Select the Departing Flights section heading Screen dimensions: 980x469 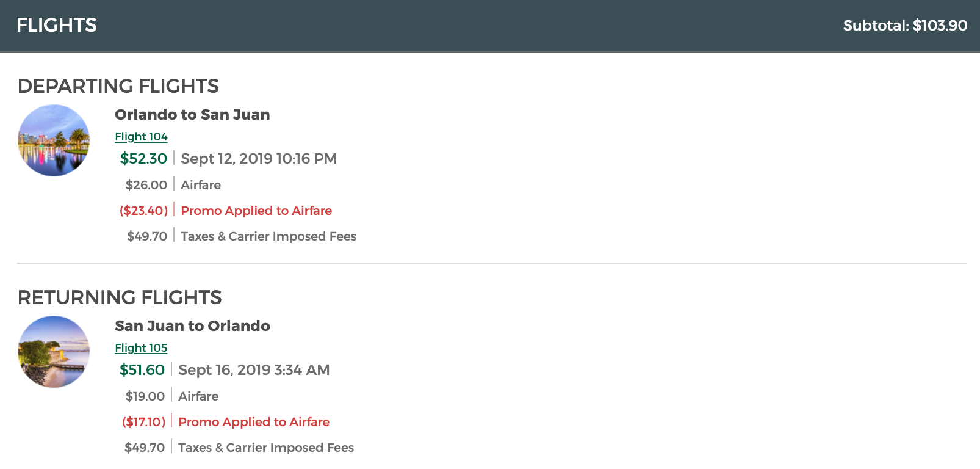pyautogui.click(x=118, y=86)
